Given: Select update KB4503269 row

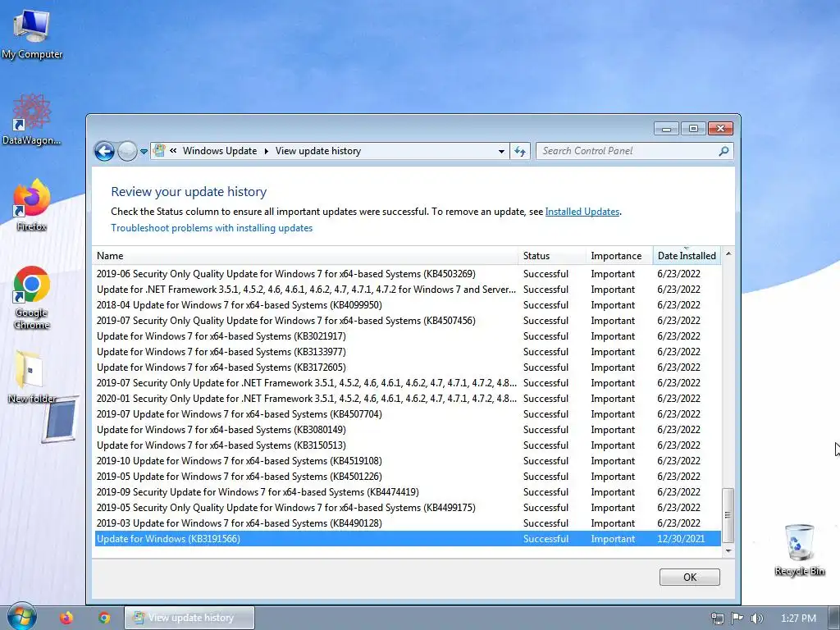Looking at the screenshot, I should point(408,274).
